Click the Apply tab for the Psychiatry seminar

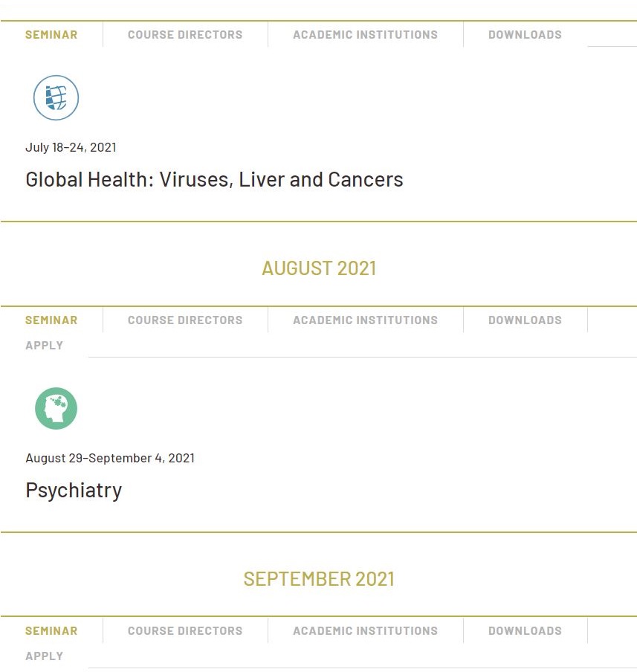[x=44, y=346]
